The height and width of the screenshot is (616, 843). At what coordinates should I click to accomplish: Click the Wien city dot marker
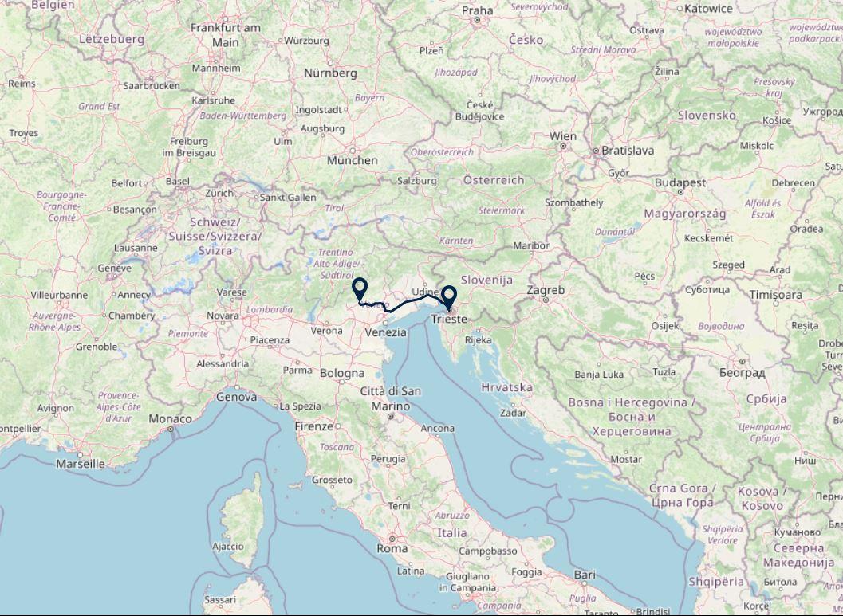coord(563,146)
